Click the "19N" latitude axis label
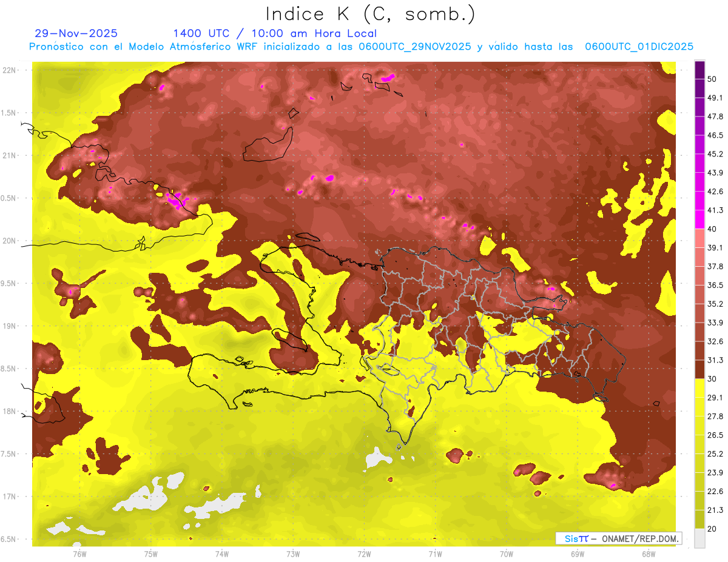This screenshot has height=562, width=728. (9, 326)
